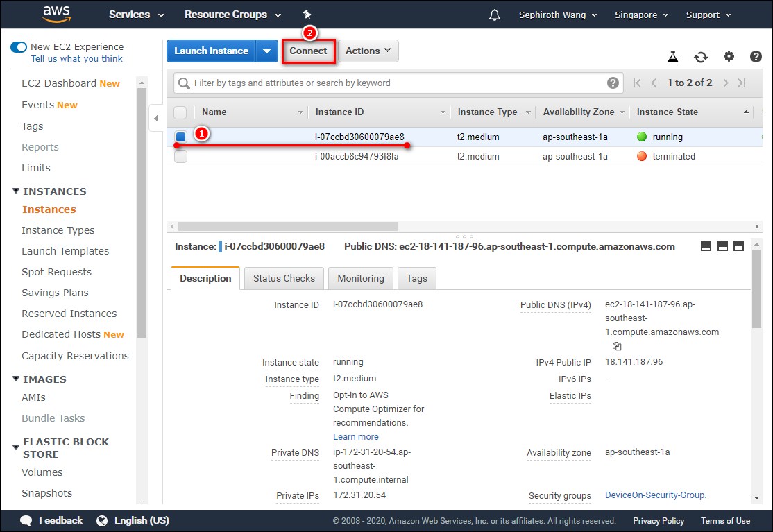Copy the Public DNS to clipboard
The height and width of the screenshot is (532, 773).
[x=617, y=346]
